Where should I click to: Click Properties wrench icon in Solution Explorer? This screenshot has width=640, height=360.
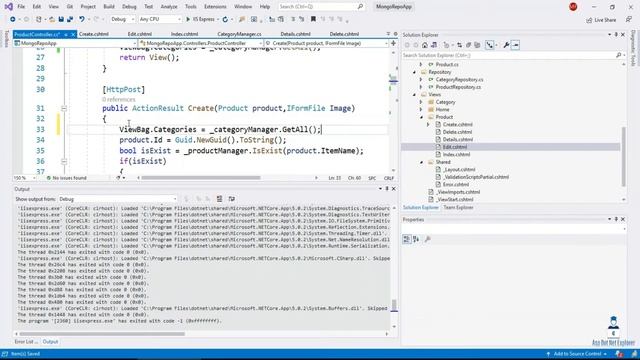click(507, 45)
